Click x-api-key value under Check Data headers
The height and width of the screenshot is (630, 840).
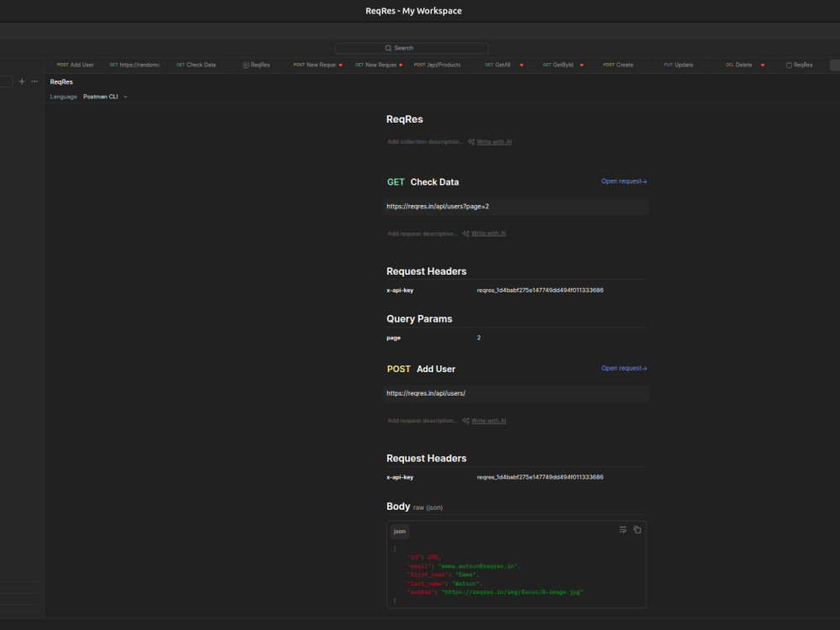540,291
